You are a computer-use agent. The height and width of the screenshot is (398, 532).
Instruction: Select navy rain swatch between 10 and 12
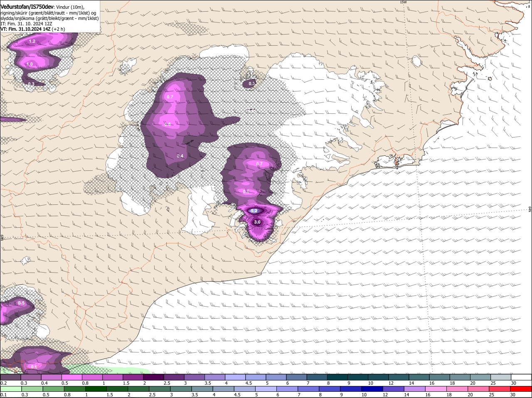pos(373,389)
